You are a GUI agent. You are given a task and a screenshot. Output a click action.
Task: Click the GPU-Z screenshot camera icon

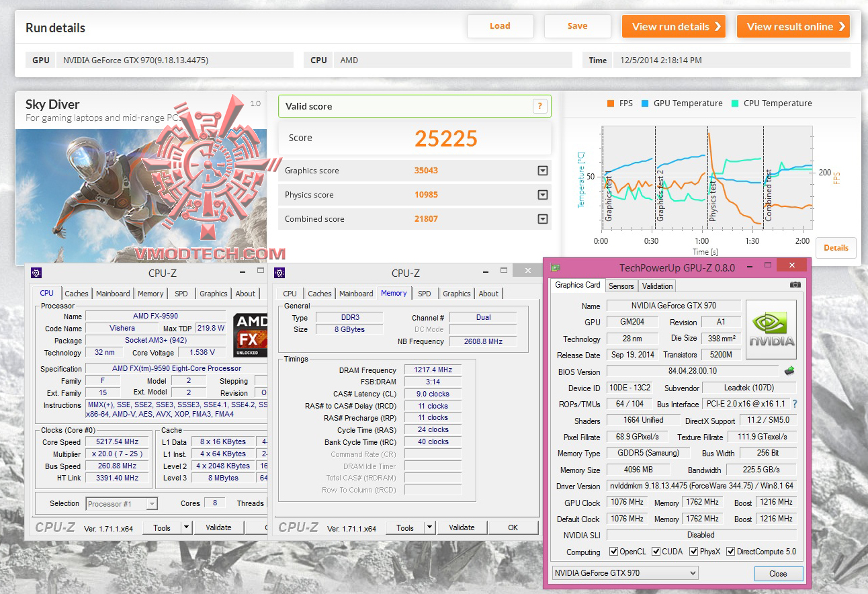(x=795, y=285)
